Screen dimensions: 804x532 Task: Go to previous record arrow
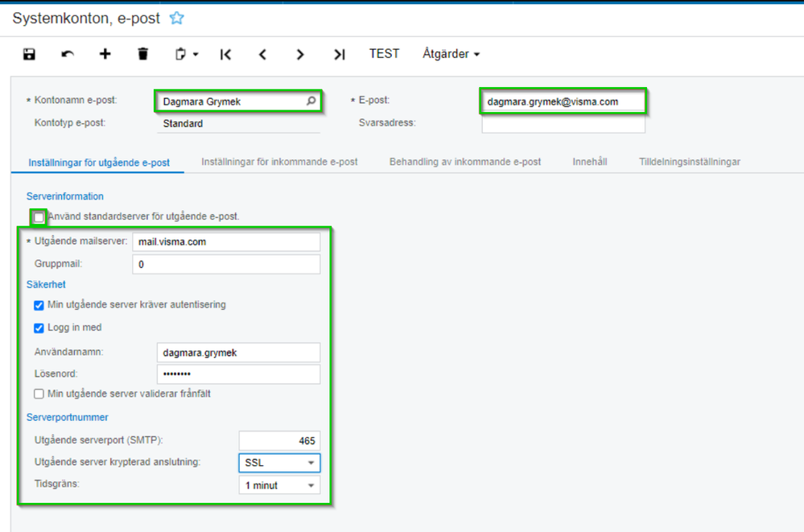262,55
